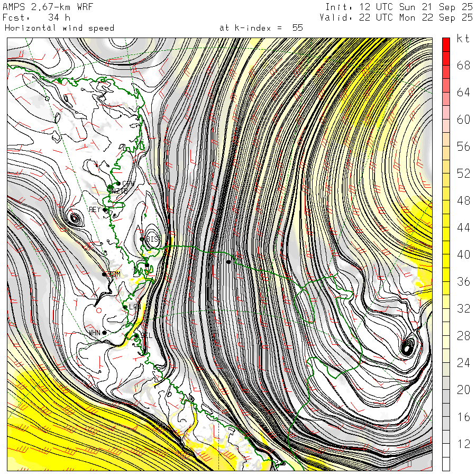
Task: Select the 'Fcst: 34 h' forecast hour text
Action: (x=36, y=17)
